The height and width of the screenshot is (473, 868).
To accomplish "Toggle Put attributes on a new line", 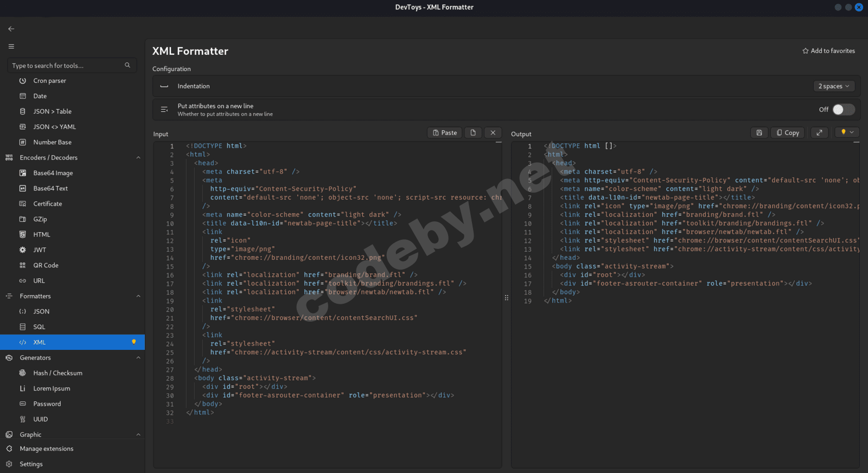I will [x=843, y=110].
